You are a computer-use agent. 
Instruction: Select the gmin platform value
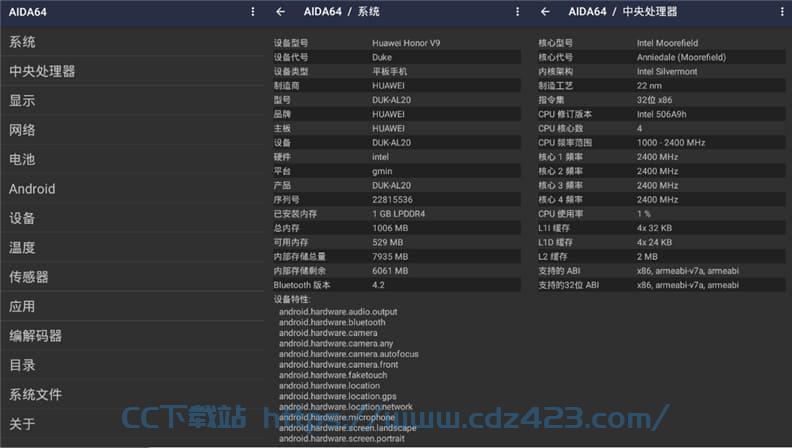tap(382, 171)
